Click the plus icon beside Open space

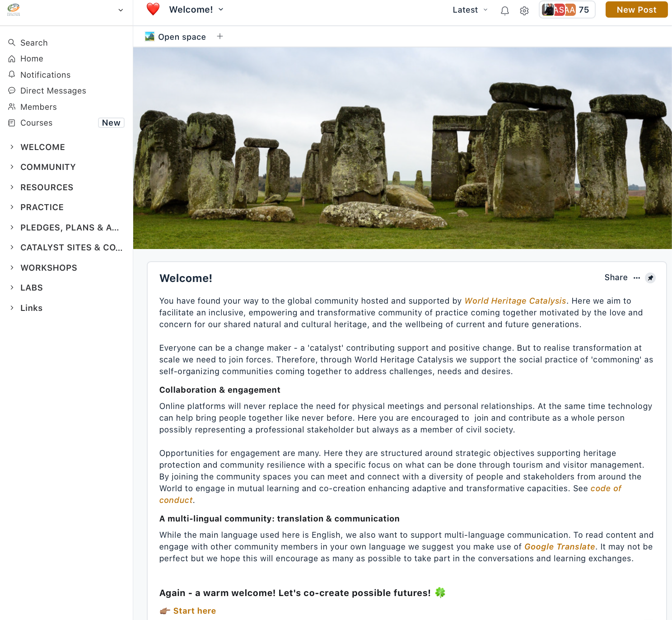click(220, 37)
